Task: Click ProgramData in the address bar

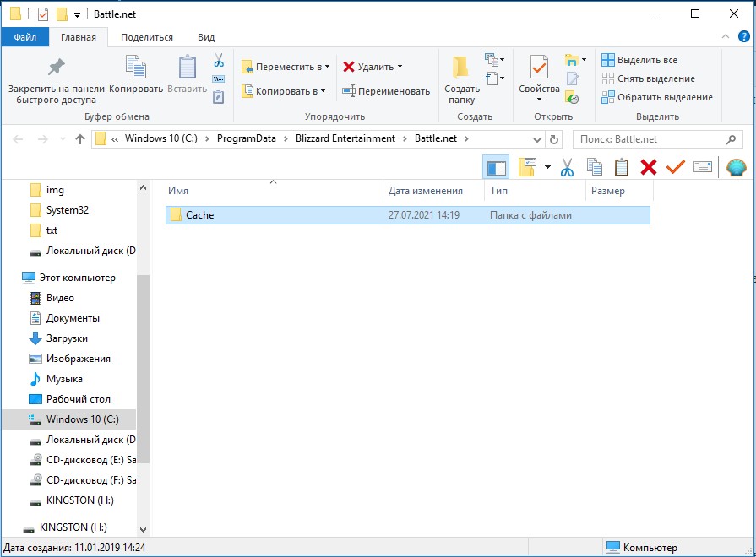Action: pos(247,138)
